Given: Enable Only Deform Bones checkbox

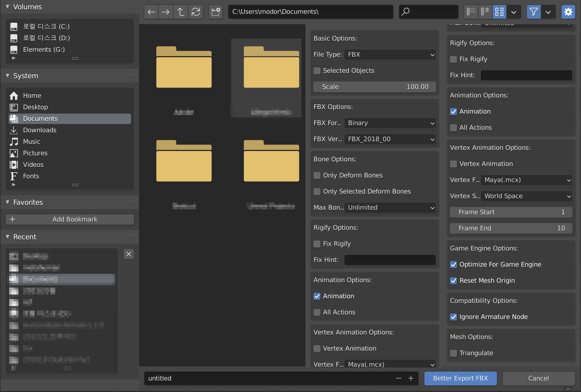Looking at the screenshot, I should [317, 175].
